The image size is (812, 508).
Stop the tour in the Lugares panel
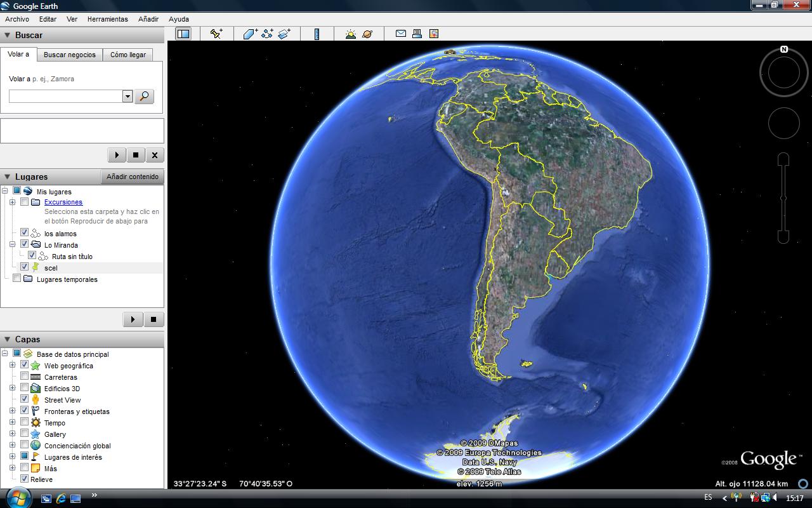(x=154, y=319)
